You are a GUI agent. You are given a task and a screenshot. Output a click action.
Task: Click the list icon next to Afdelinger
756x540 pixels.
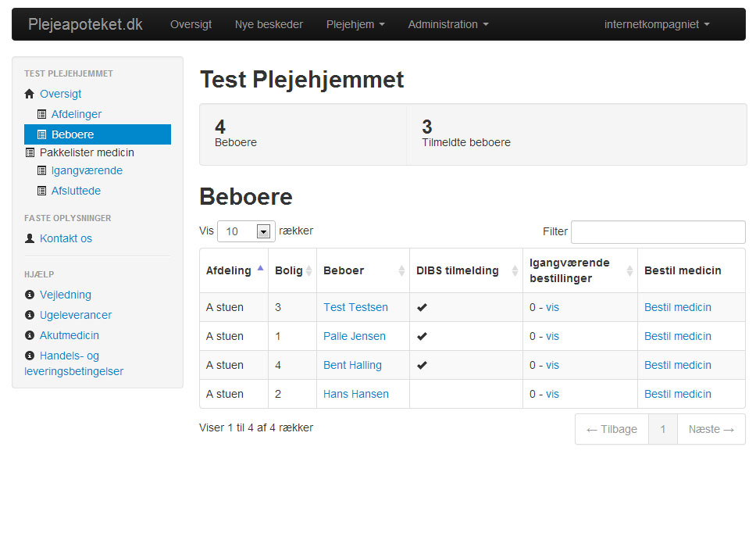pos(42,114)
